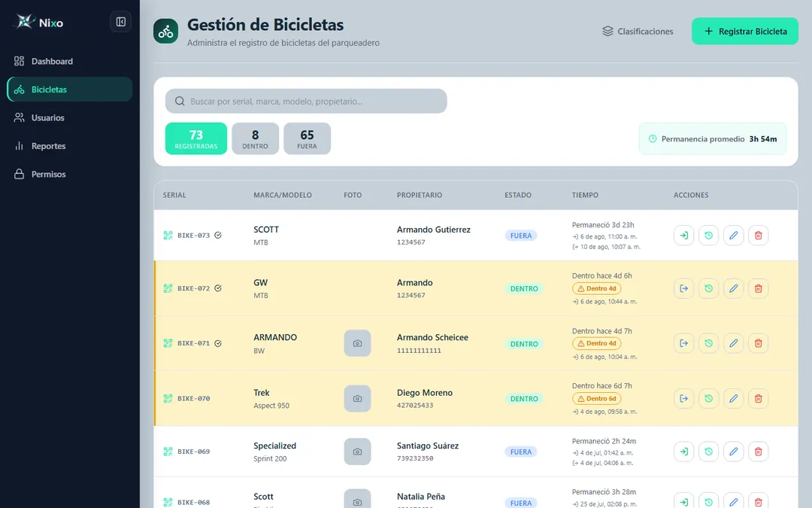812x508 pixels.
Task: Filter by 8 Dentro
Action: (256, 138)
